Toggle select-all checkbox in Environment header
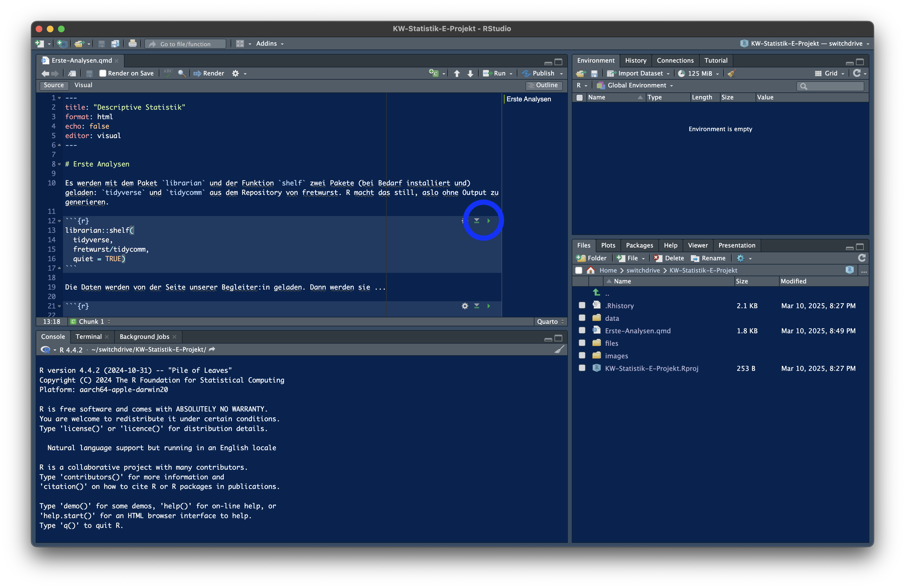Screen dimensions: 905x588 580,98
